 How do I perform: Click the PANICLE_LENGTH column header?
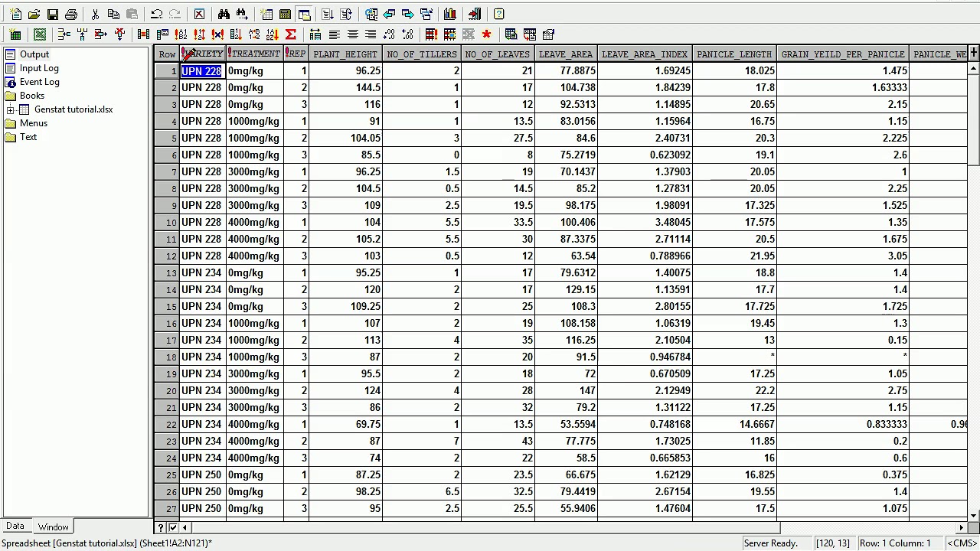point(734,54)
